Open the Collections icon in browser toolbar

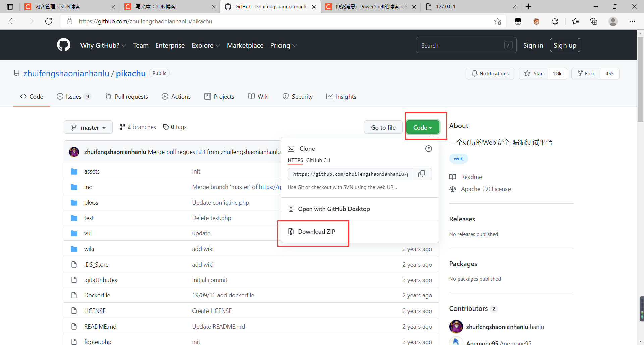tap(594, 21)
